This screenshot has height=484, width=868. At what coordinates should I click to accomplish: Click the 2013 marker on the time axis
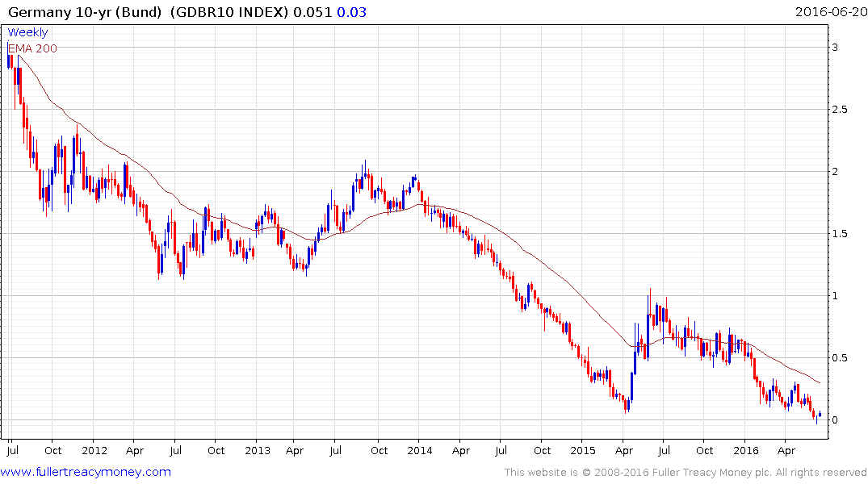pos(257,450)
